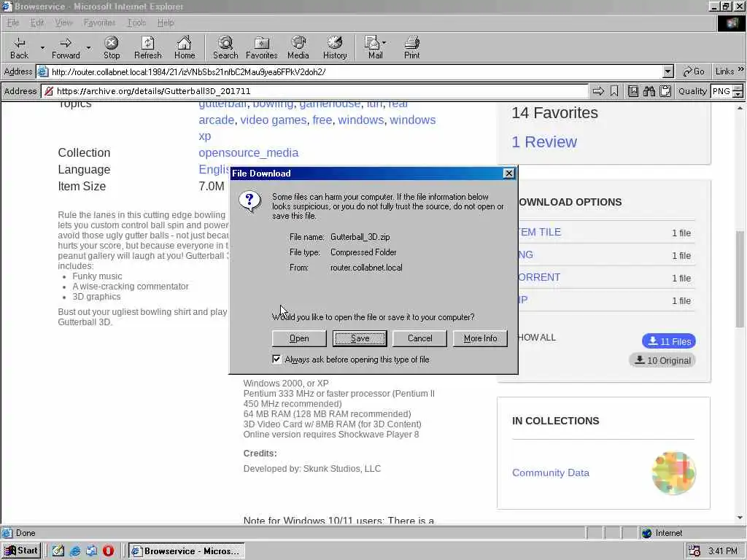Open the Favorites toolbar pane
The width and height of the screenshot is (747, 560).
pos(262,47)
